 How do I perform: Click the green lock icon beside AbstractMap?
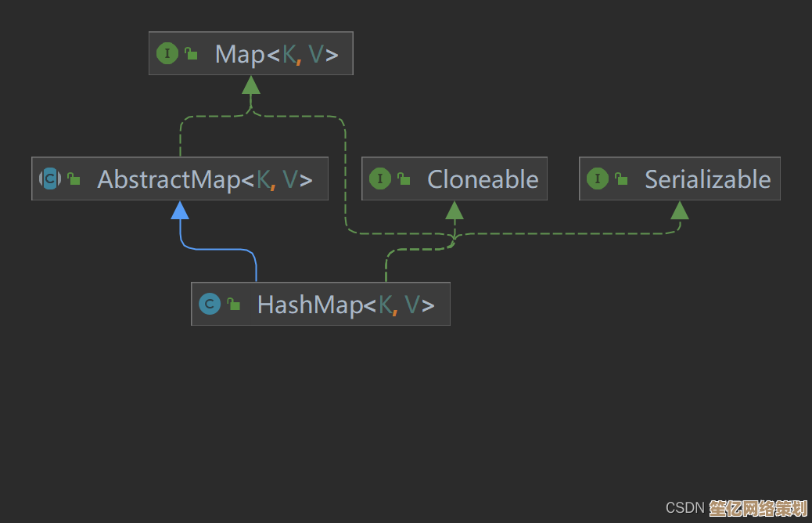point(74,179)
